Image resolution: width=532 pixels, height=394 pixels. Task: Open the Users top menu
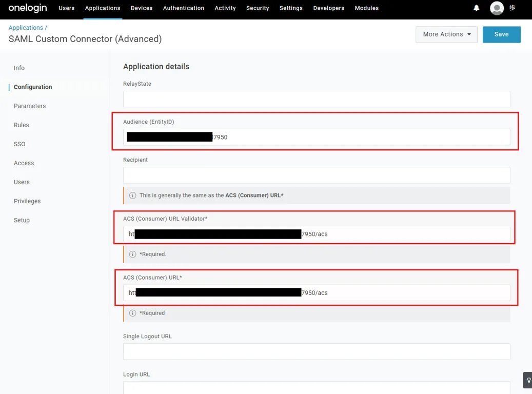point(67,8)
